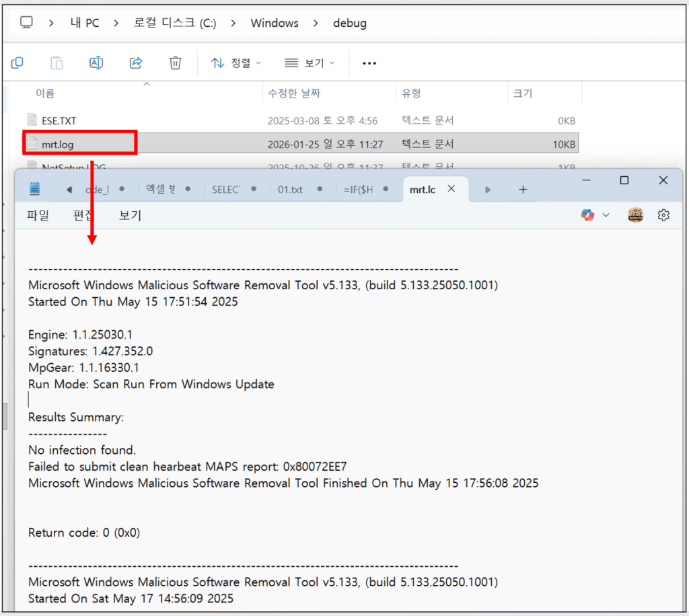The image size is (689, 616).
Task: Close the mrt.lc tab
Action: (451, 189)
